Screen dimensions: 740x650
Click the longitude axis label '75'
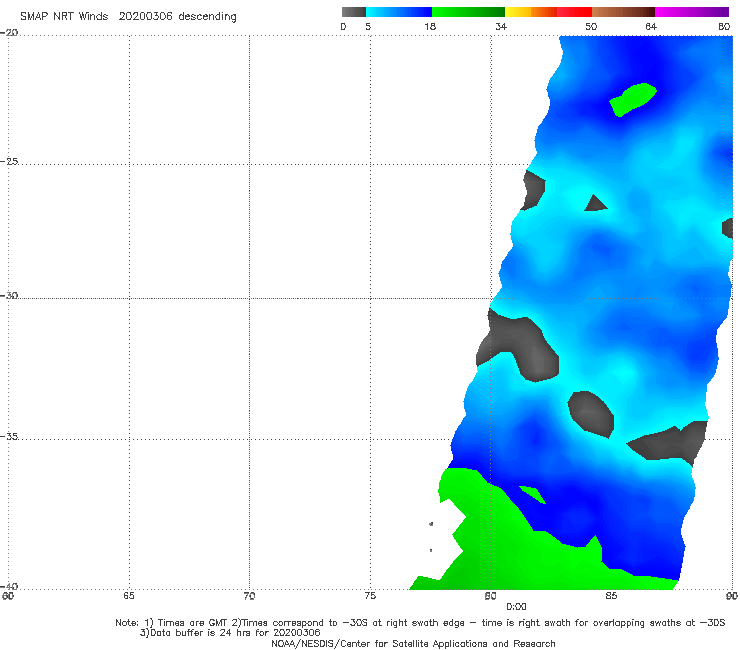(370, 596)
